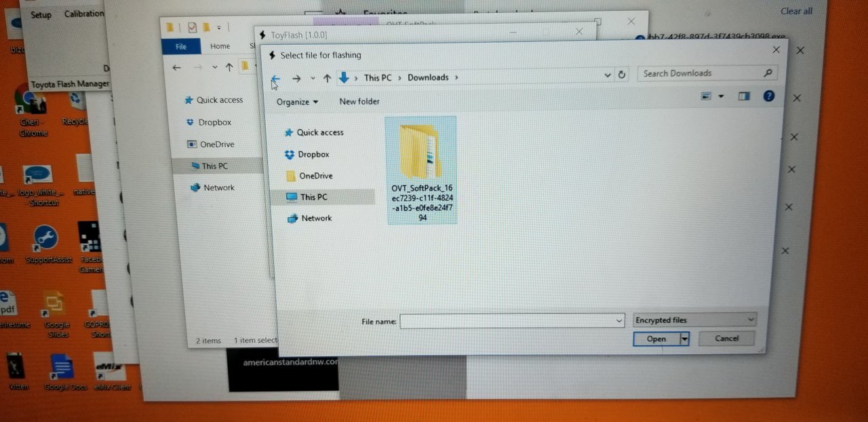
Task: Refresh the Downloads folder view
Action: tap(622, 75)
